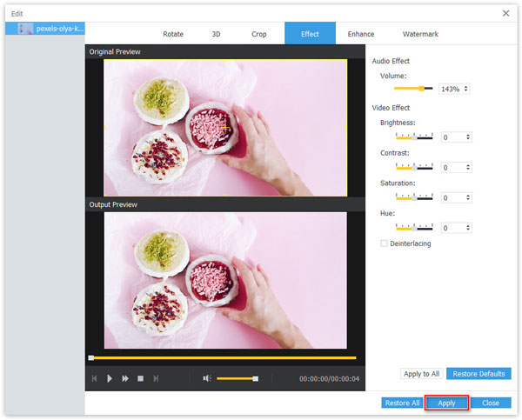Open the Enhance tab

coord(361,34)
